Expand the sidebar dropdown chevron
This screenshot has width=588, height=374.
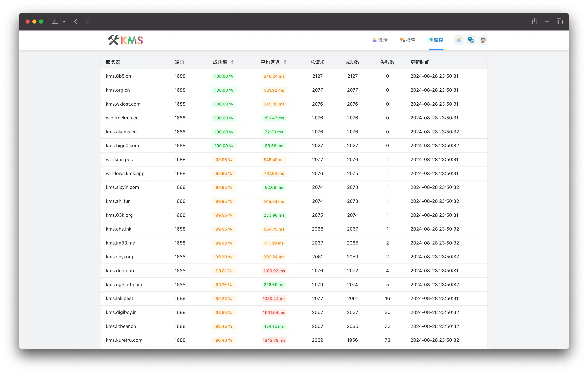64,22
